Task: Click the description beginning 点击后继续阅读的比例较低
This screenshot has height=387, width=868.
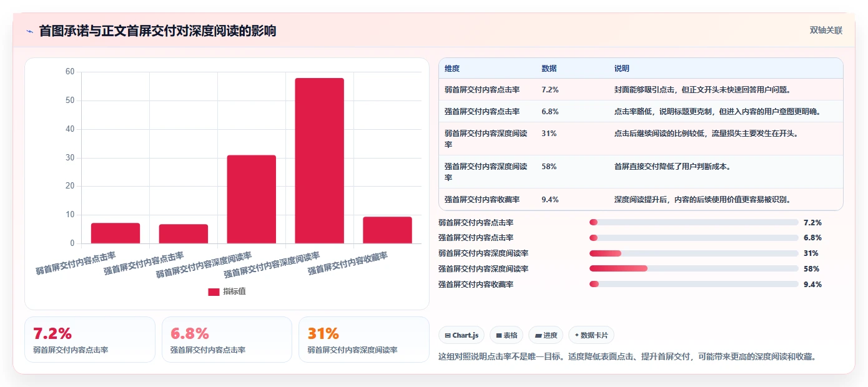Action: [707, 134]
